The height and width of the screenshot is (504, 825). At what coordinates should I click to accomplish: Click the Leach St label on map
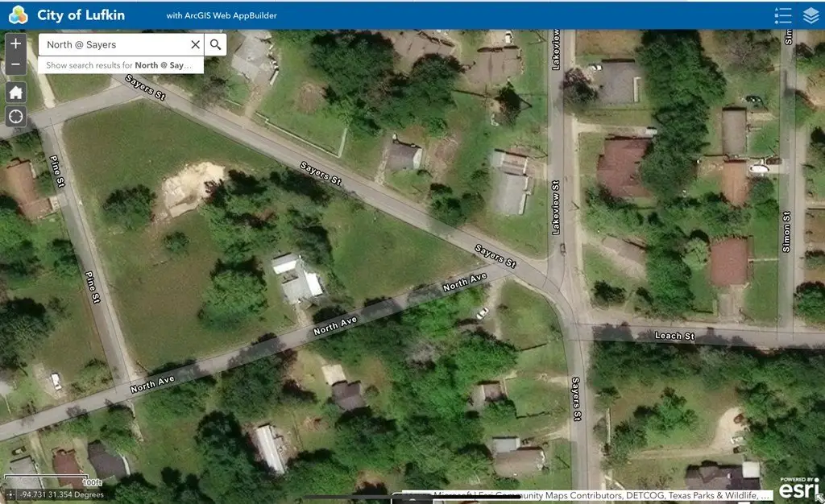(x=674, y=336)
